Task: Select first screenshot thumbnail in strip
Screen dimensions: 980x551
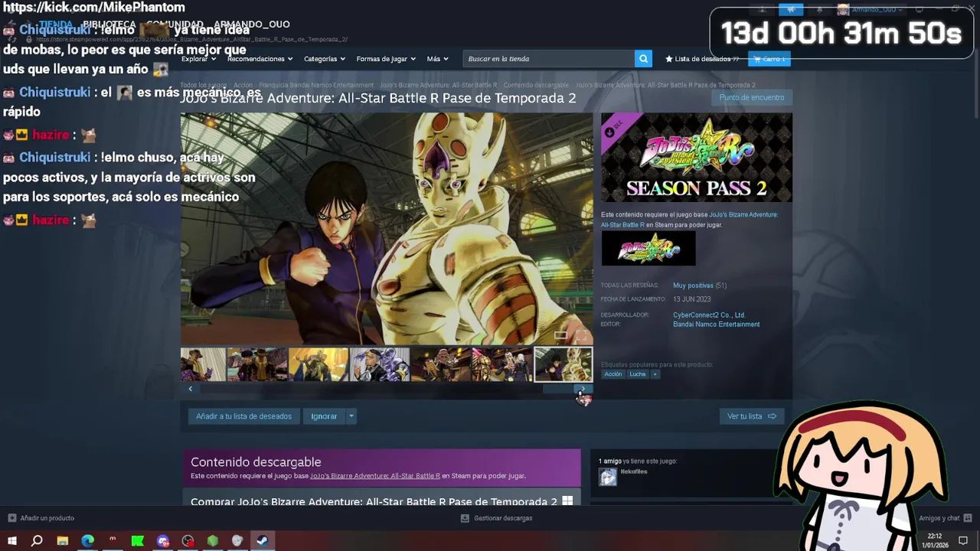Action: 203,364
